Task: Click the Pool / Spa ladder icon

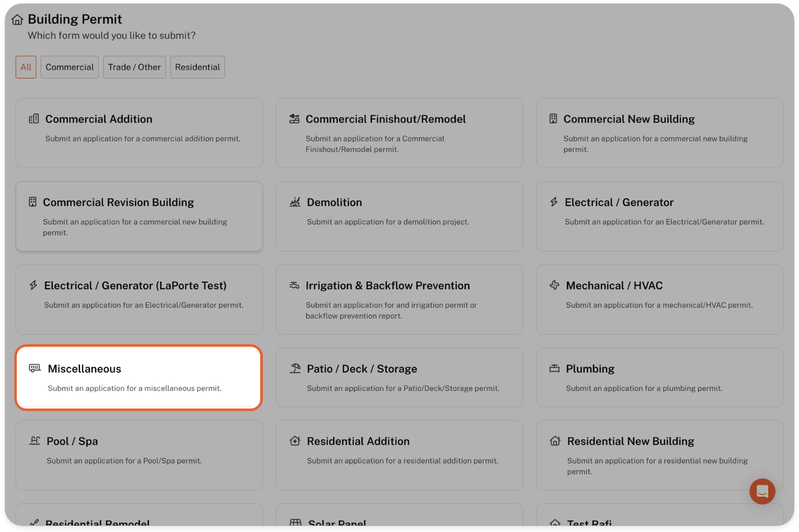Action: click(34, 441)
